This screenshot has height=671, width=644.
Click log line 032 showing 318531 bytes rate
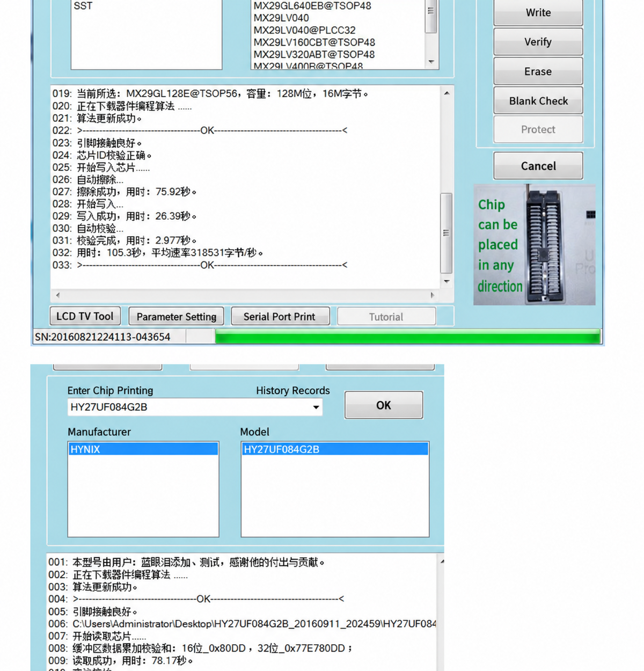(158, 253)
